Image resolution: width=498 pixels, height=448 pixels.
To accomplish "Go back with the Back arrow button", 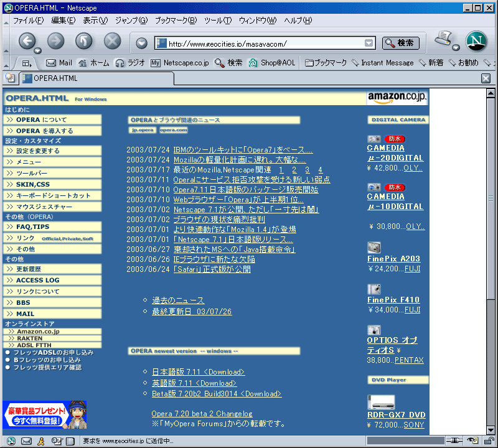I will (27, 41).
